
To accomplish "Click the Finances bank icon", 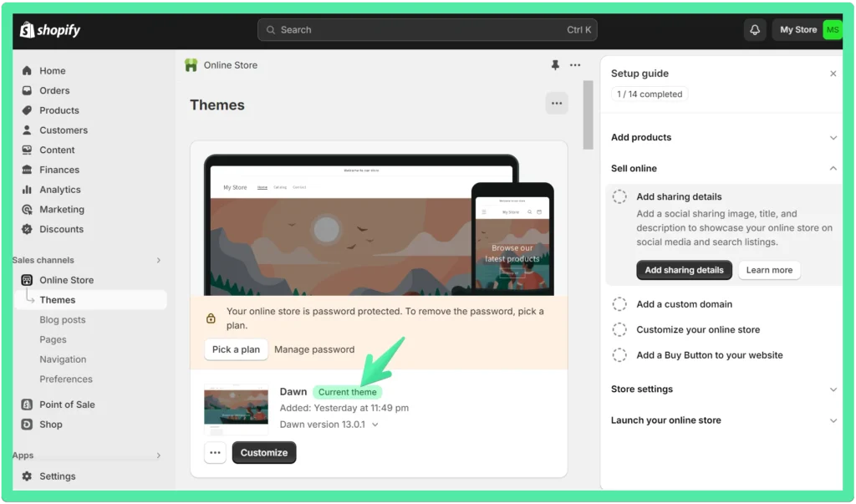I will 27,170.
